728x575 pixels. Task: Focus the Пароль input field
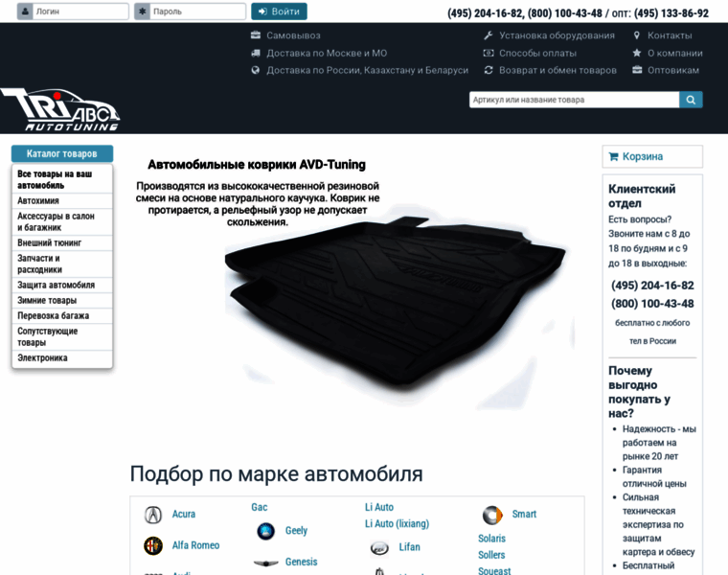pyautogui.click(x=197, y=11)
